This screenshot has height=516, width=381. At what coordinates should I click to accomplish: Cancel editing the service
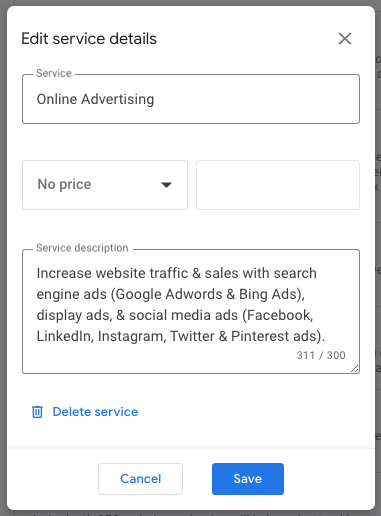coord(140,479)
